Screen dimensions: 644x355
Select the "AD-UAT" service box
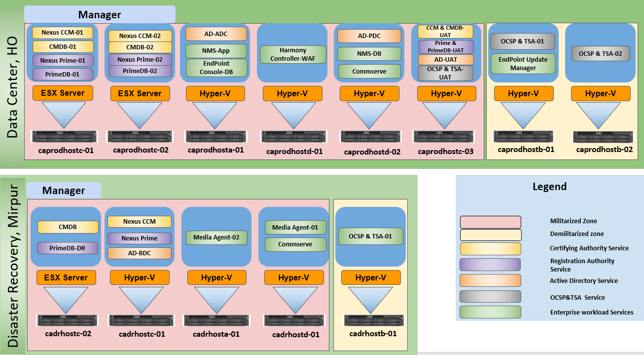(446, 60)
